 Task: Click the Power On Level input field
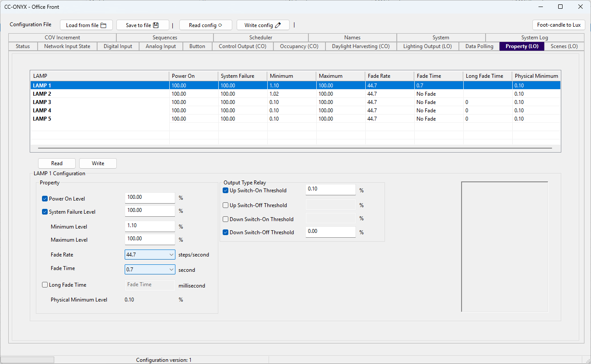pyautogui.click(x=150, y=198)
